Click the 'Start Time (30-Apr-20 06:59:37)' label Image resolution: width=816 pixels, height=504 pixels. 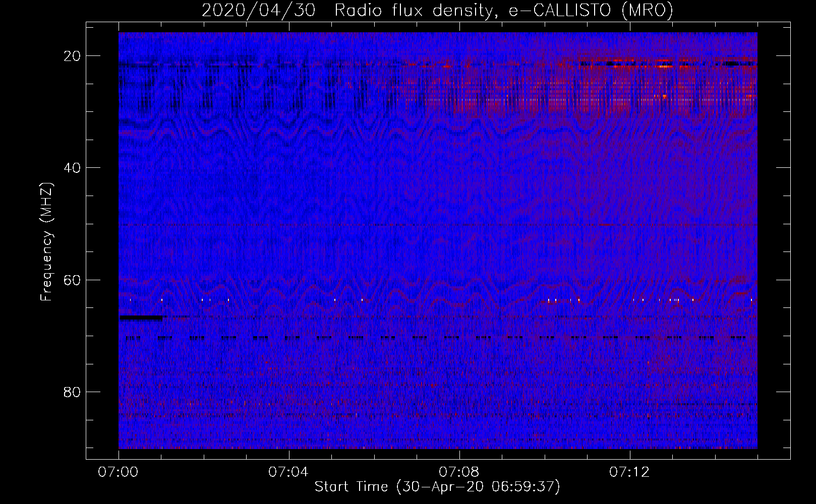pos(437,487)
